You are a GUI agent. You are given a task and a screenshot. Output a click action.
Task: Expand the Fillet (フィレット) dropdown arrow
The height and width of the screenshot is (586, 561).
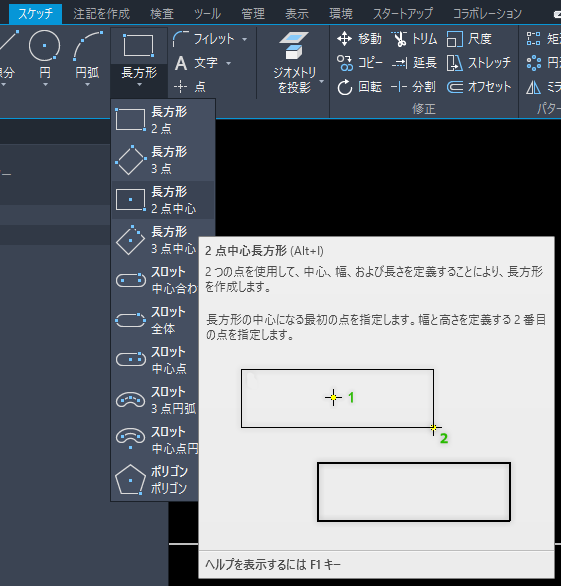tap(244, 39)
